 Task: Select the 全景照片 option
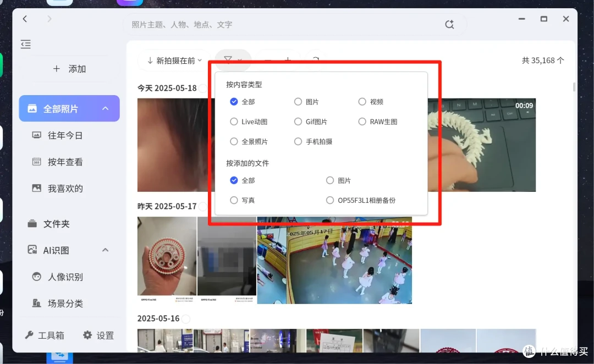234,141
